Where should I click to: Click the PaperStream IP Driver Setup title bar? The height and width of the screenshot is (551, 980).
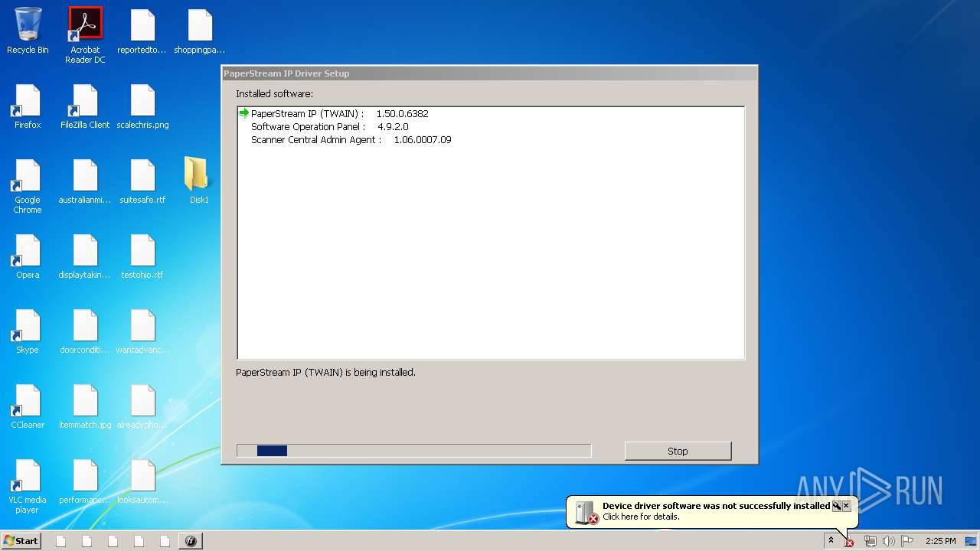pos(489,73)
